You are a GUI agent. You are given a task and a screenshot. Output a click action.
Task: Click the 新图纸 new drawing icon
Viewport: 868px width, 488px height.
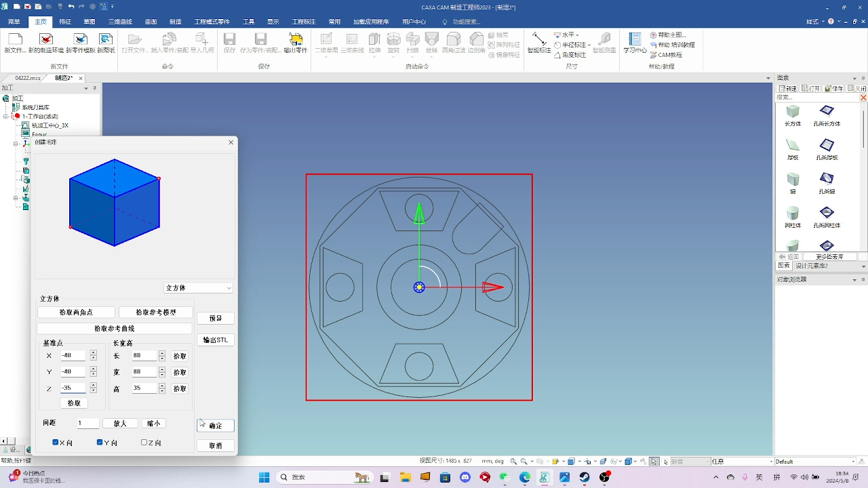tap(106, 43)
